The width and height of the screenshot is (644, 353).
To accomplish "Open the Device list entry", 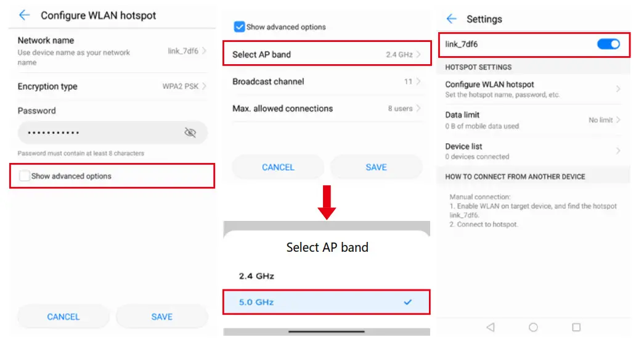I will [533, 151].
